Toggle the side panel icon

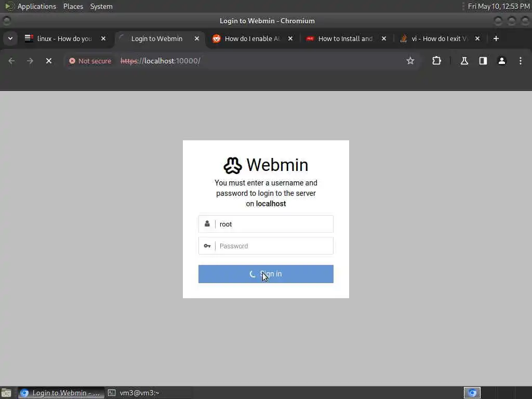point(483,61)
